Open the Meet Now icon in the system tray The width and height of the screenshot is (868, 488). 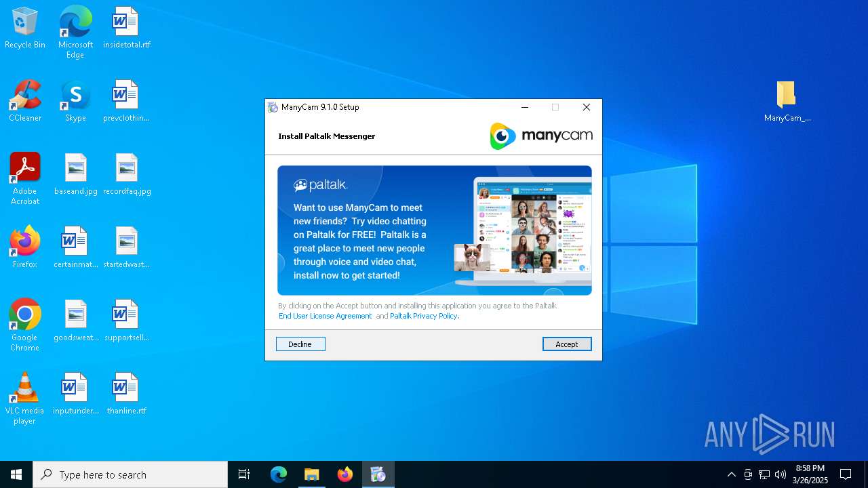click(x=748, y=474)
